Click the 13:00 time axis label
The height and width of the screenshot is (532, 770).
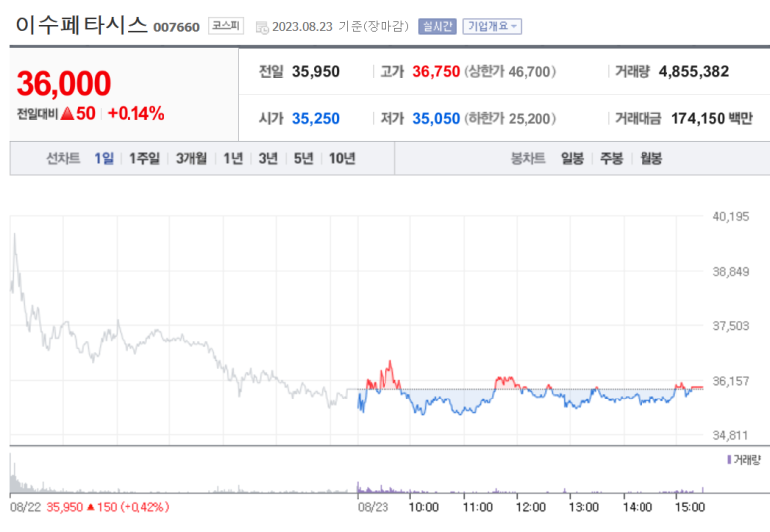pos(584,507)
